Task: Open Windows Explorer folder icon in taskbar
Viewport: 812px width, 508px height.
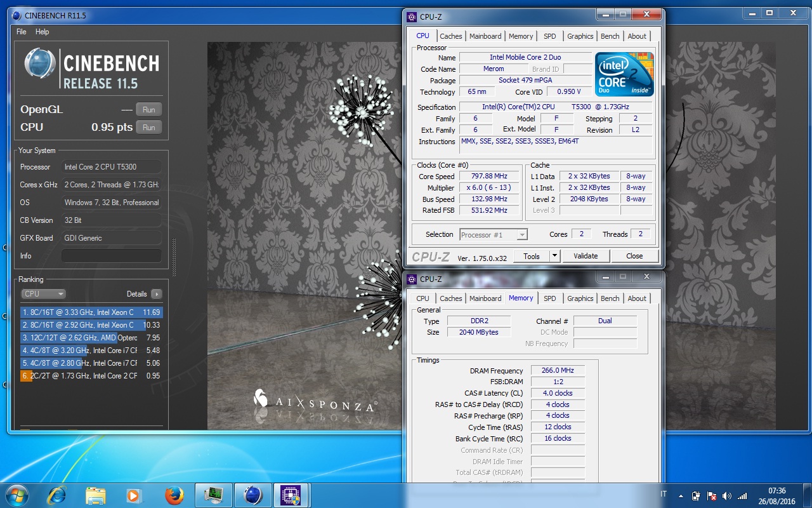Action: [95, 495]
